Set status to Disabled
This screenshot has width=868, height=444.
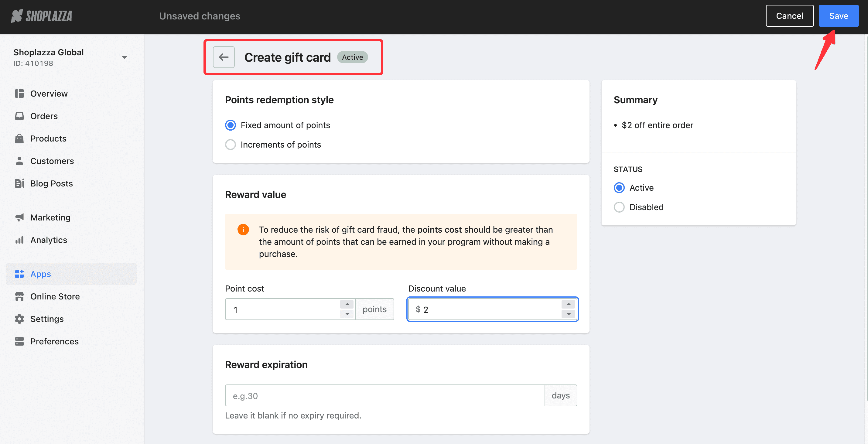click(x=619, y=207)
